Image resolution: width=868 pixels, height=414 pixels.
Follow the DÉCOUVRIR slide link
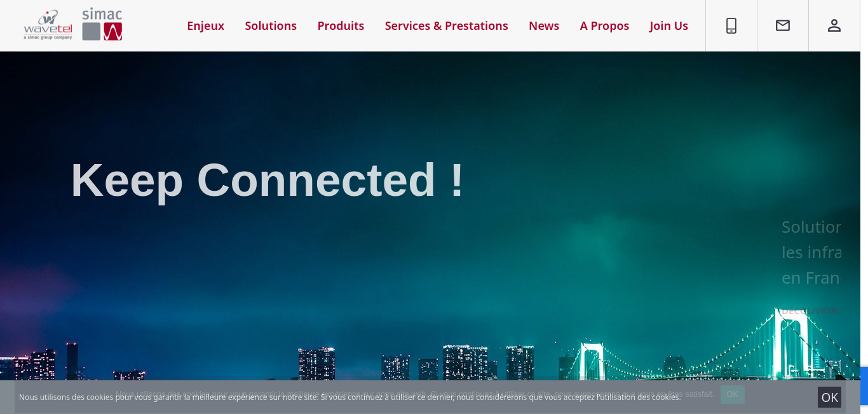[811, 311]
